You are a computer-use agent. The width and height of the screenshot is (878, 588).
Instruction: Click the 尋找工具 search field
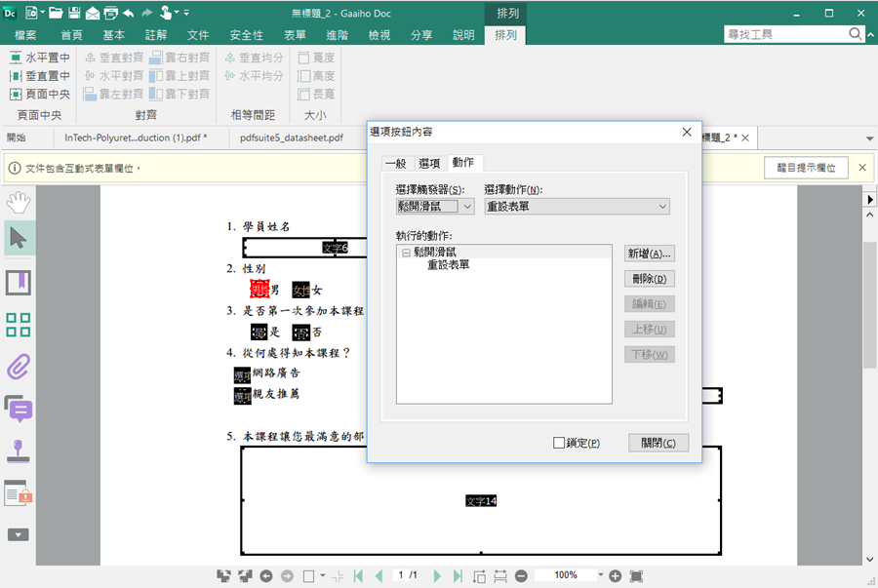[x=785, y=34]
